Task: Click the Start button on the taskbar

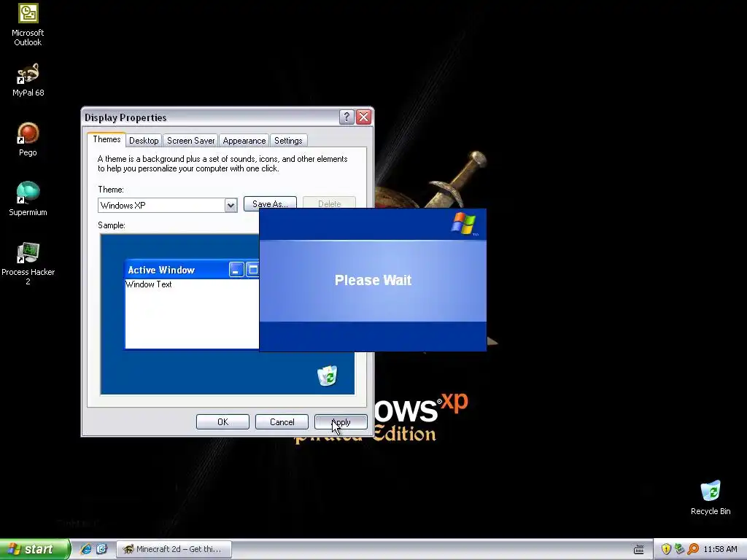Action: (x=35, y=549)
